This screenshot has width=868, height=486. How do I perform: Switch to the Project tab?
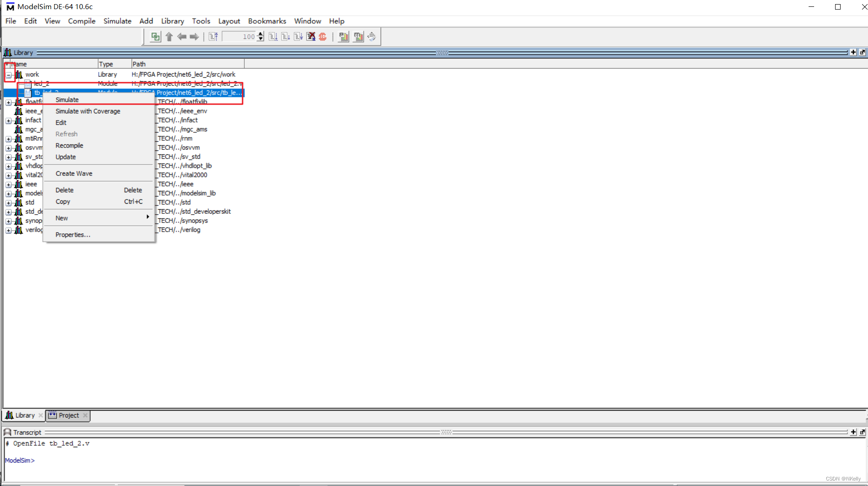click(69, 415)
